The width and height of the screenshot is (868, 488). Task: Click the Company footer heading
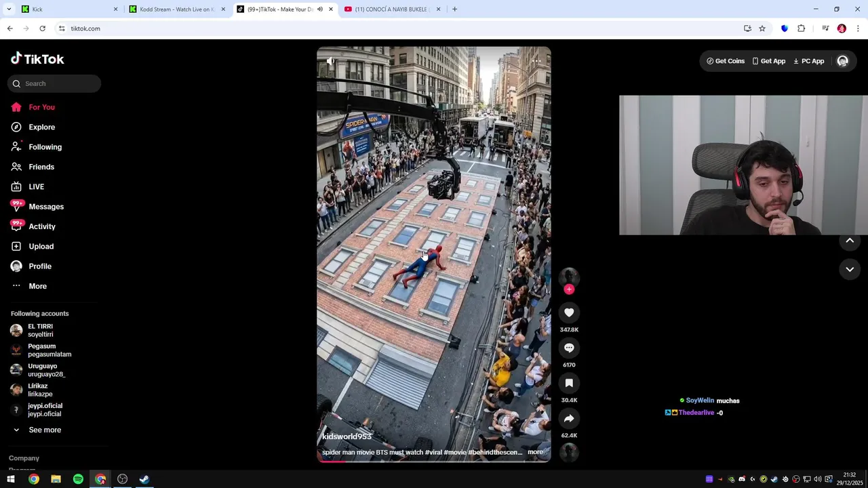24,458
